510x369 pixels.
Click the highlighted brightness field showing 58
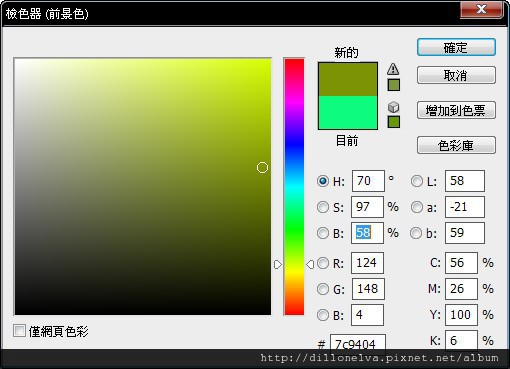pos(367,233)
